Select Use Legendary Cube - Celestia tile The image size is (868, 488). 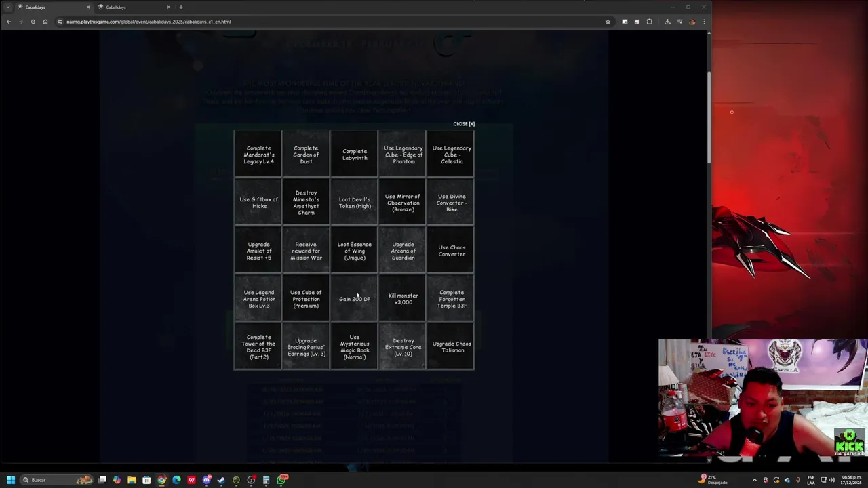(451, 155)
